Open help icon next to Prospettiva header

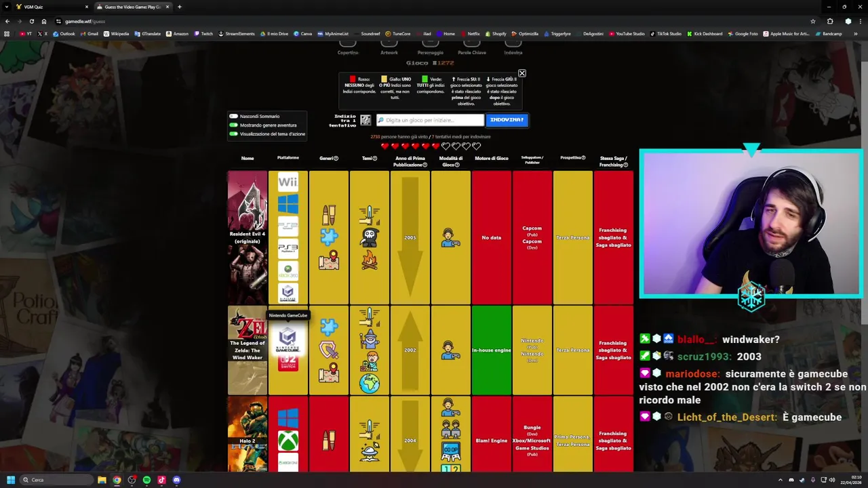583,158
